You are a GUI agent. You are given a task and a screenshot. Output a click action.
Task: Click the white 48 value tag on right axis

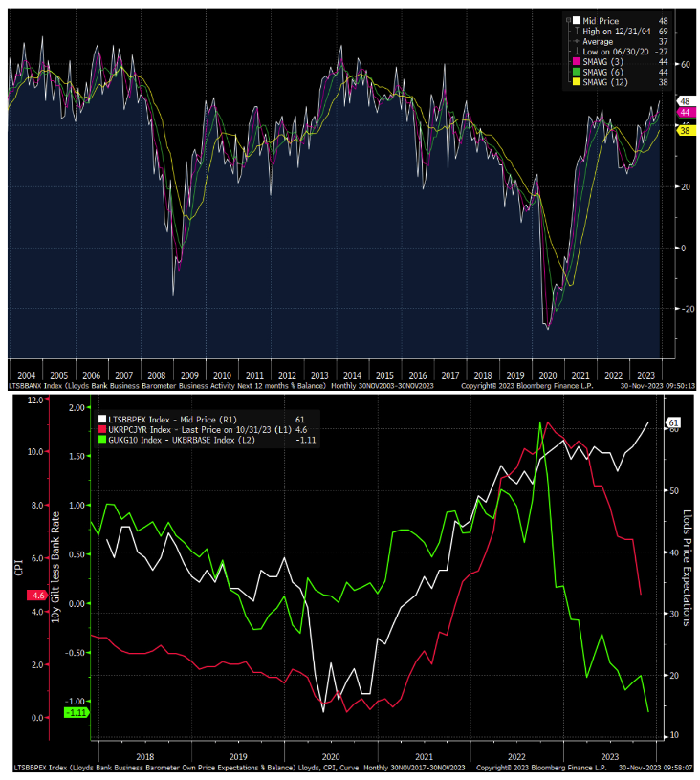[x=685, y=101]
